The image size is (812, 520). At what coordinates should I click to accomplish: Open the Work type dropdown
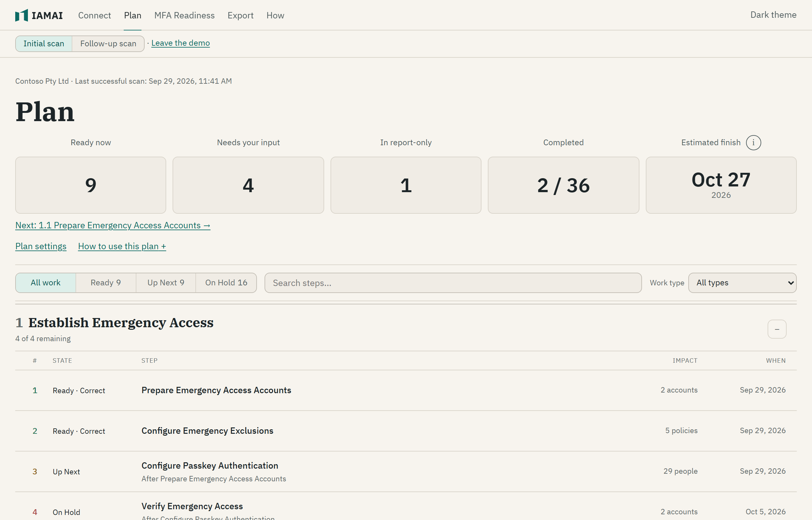click(x=742, y=283)
